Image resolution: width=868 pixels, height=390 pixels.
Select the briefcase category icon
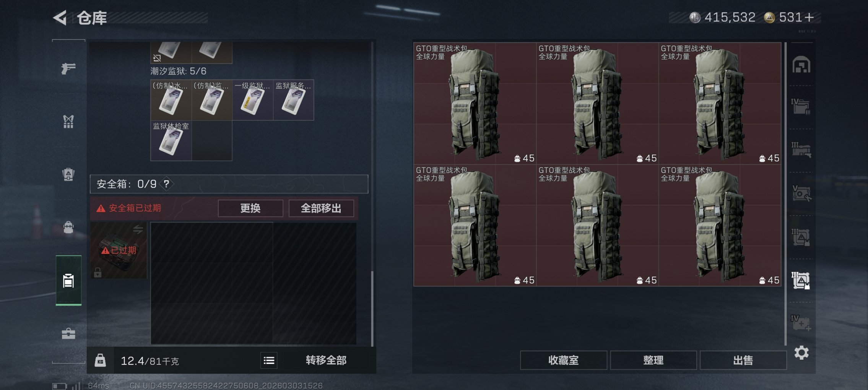click(68, 333)
